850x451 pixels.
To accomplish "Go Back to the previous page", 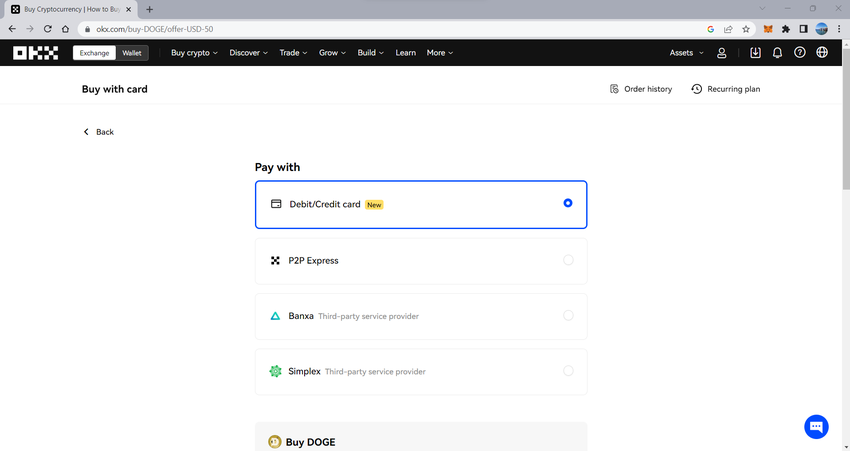I will pyautogui.click(x=98, y=132).
